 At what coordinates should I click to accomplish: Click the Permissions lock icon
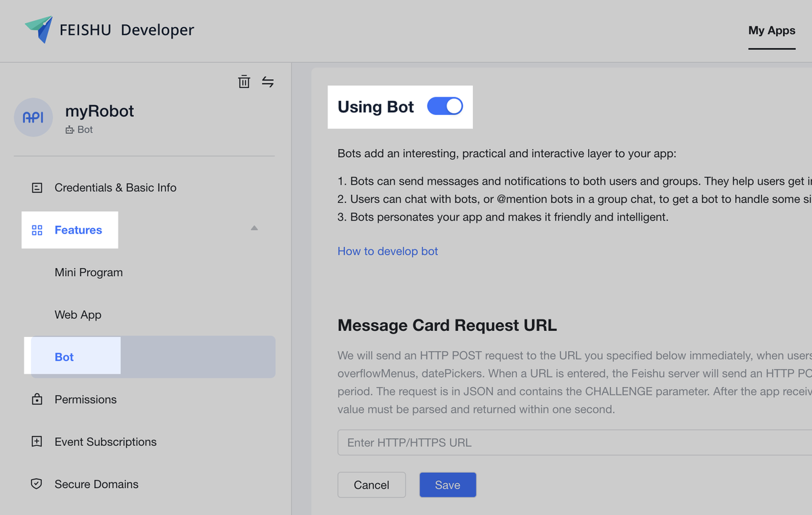point(37,399)
